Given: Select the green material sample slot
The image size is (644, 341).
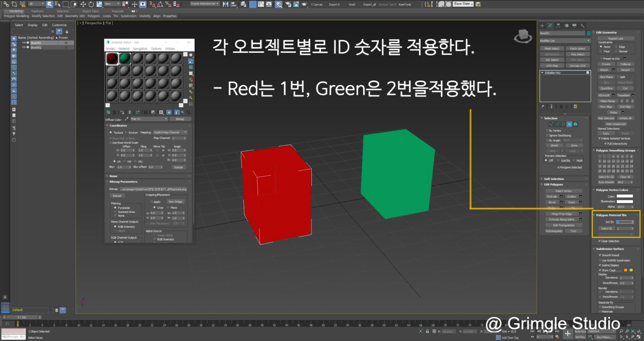Looking at the screenshot, I should [125, 59].
